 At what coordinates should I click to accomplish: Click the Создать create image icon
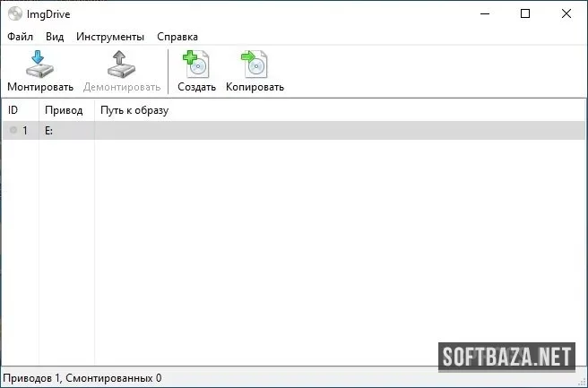[x=196, y=65]
